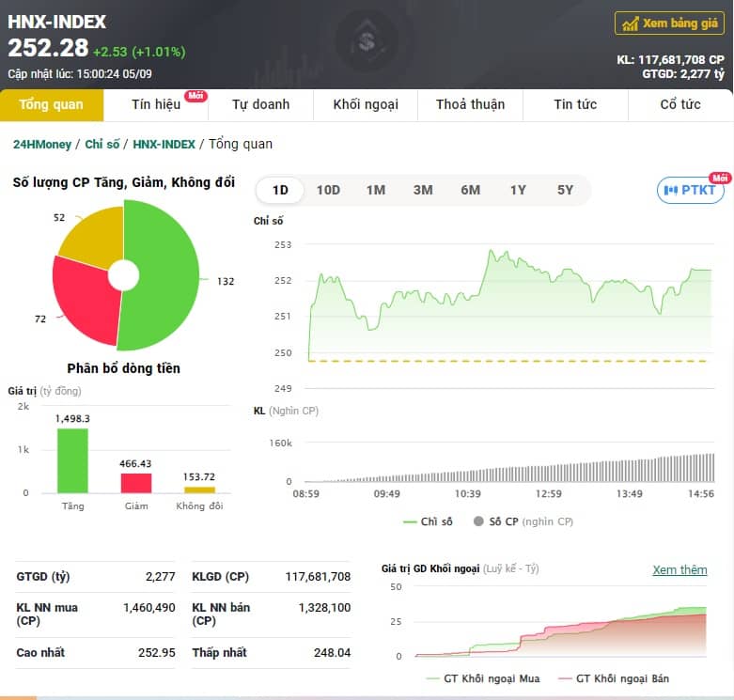The height and width of the screenshot is (700, 734).
Task: Open the Chỉ số breadcrumb link
Action: [x=102, y=144]
